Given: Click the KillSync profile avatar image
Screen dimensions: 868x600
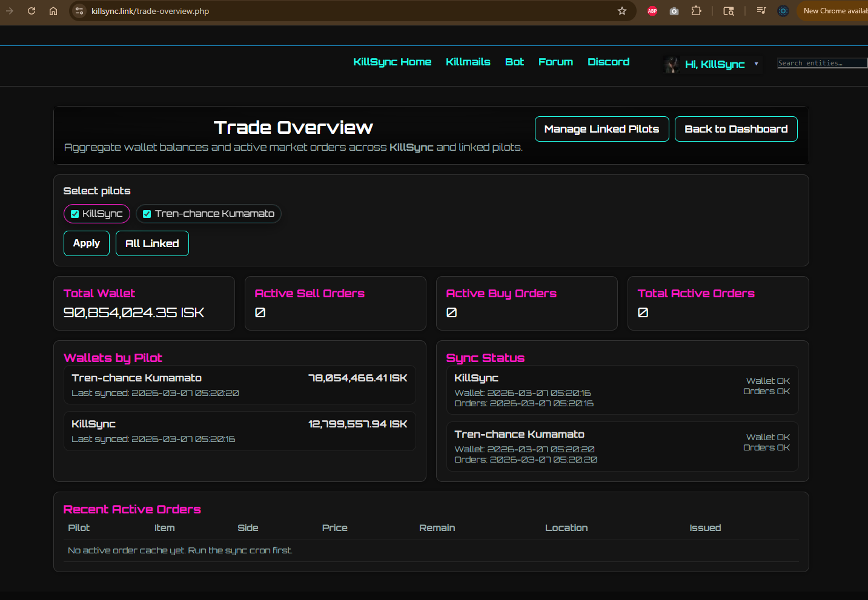Looking at the screenshot, I should (x=671, y=64).
